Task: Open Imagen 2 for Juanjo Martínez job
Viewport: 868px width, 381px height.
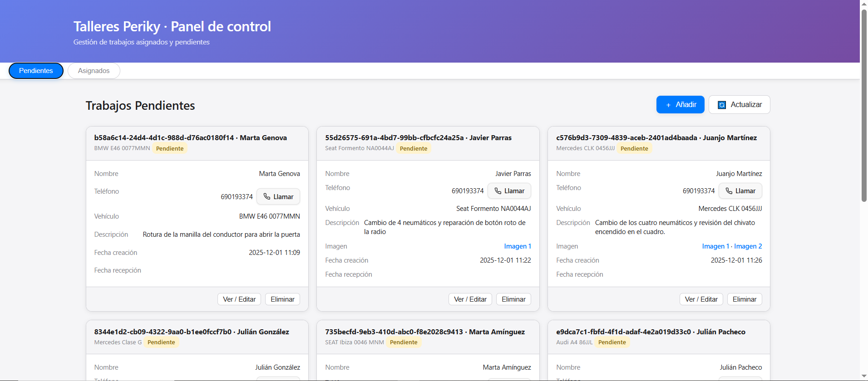Action: point(748,246)
